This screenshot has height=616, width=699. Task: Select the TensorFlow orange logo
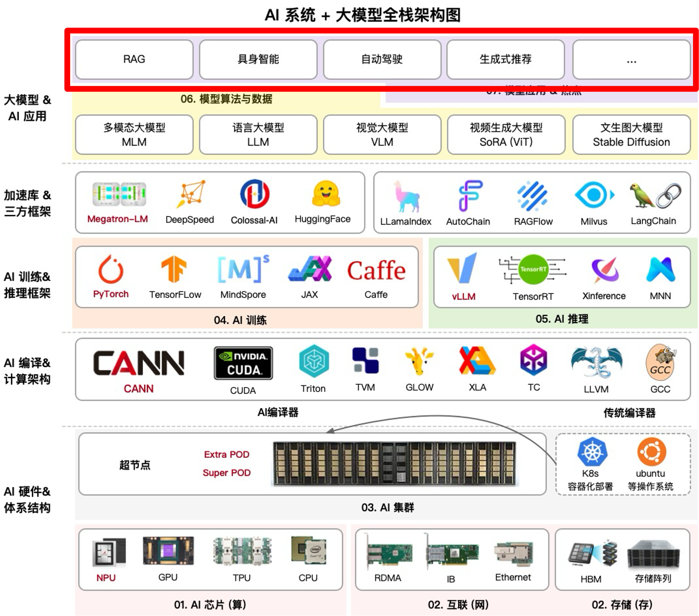[174, 269]
